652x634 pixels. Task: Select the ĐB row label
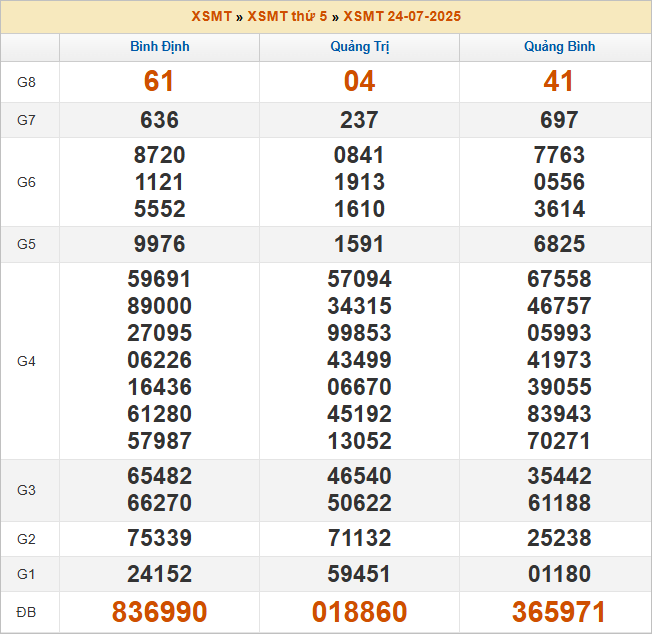(26, 612)
